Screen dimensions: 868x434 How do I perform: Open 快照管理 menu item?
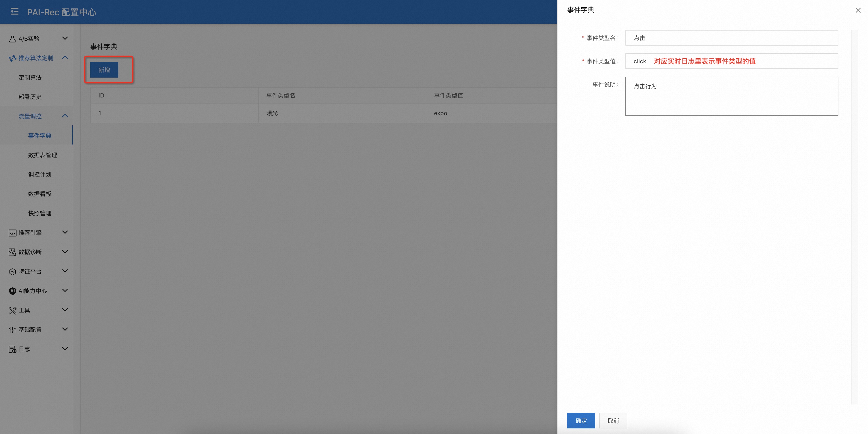tap(36, 213)
